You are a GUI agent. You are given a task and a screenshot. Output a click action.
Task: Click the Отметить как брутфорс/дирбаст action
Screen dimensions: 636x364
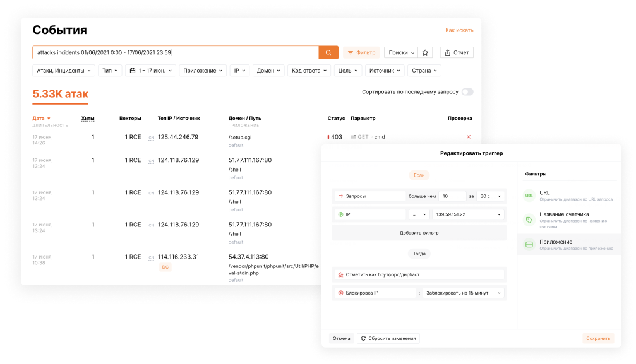pyautogui.click(x=419, y=275)
